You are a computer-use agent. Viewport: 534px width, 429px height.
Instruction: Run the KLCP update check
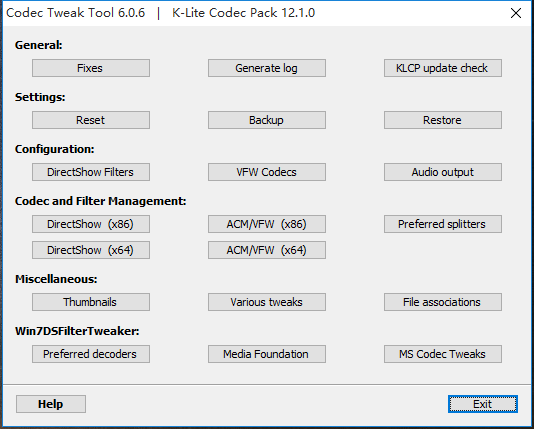443,68
